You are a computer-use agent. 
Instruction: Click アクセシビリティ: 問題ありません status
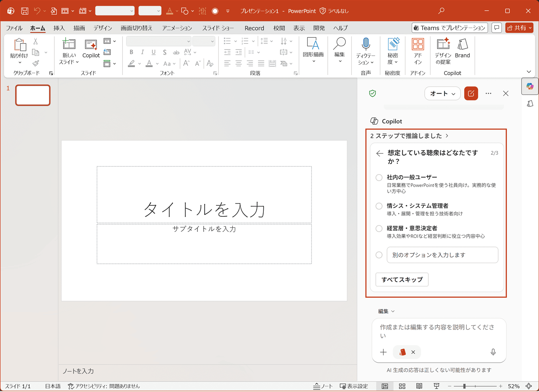[x=104, y=386]
